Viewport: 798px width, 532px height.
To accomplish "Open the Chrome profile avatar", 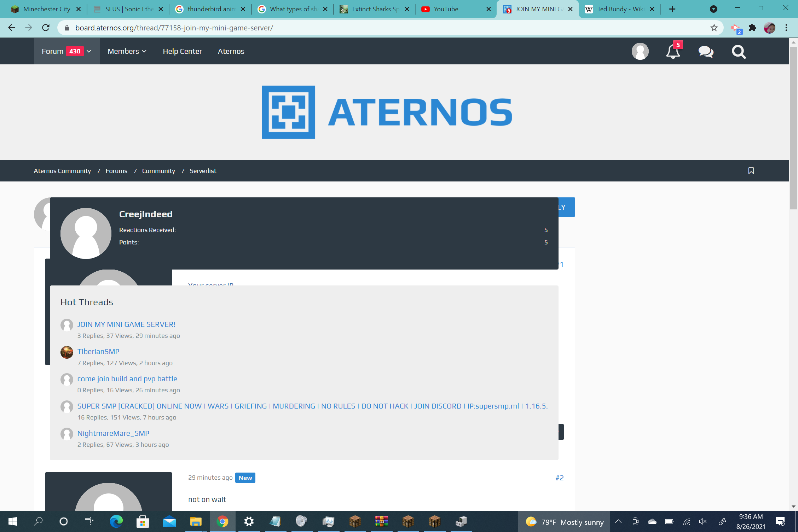I will tap(769, 28).
